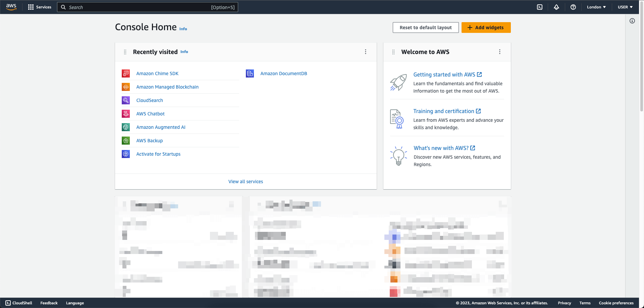Click the AWS logo home icon
Image resolution: width=644 pixels, height=308 pixels.
(x=11, y=7)
